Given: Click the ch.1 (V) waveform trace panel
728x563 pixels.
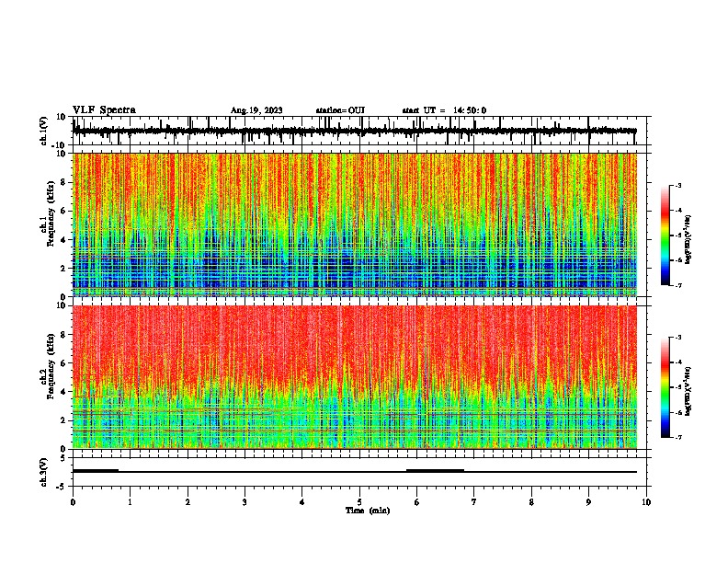Looking at the screenshot, I should point(359,131).
